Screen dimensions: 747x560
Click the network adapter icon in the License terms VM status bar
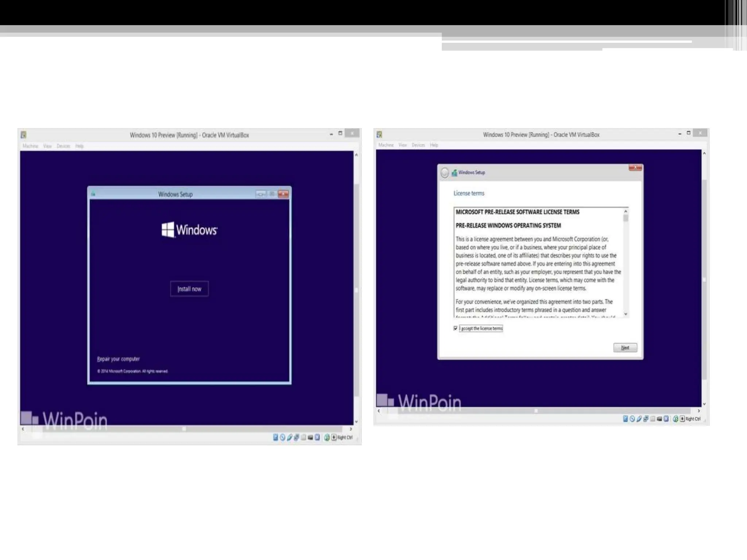pos(646,419)
